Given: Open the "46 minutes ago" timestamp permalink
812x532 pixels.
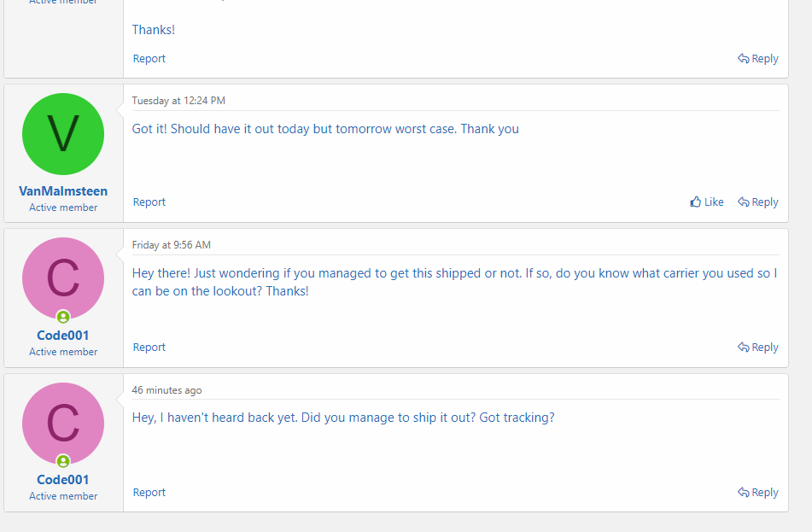Looking at the screenshot, I should point(166,390).
